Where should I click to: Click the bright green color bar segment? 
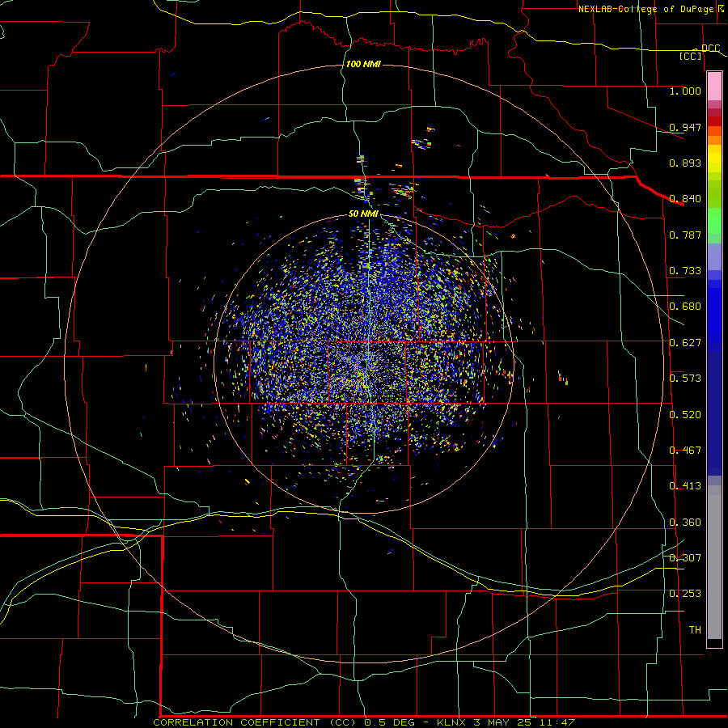pos(714,221)
